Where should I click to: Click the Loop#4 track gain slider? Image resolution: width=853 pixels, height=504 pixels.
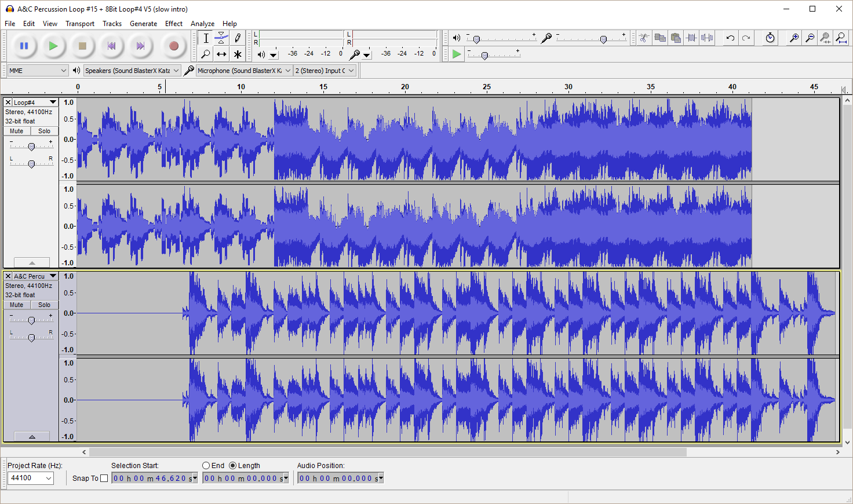pyautogui.click(x=32, y=147)
